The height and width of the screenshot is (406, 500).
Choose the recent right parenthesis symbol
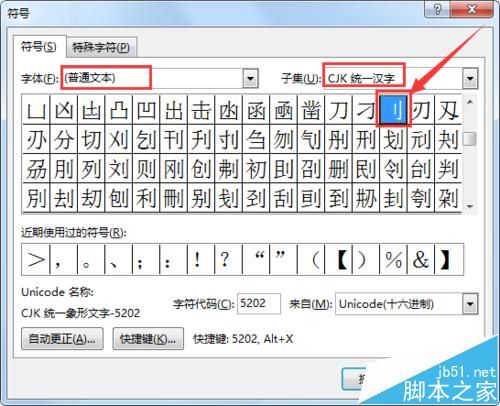pos(366,259)
